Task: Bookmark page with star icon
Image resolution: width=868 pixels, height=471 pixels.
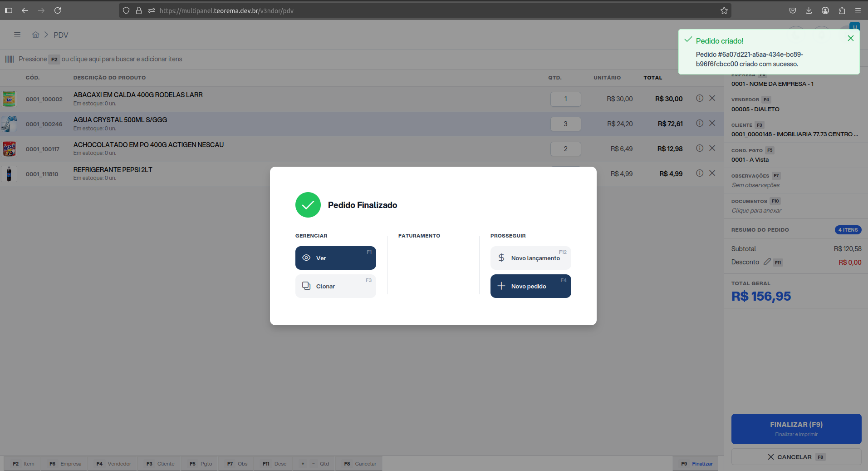Action: pos(724,10)
